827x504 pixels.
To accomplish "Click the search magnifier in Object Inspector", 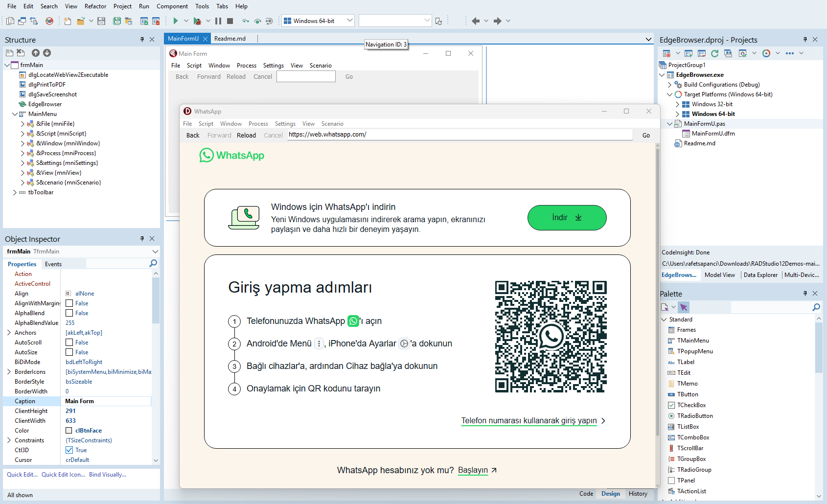I will pos(153,264).
